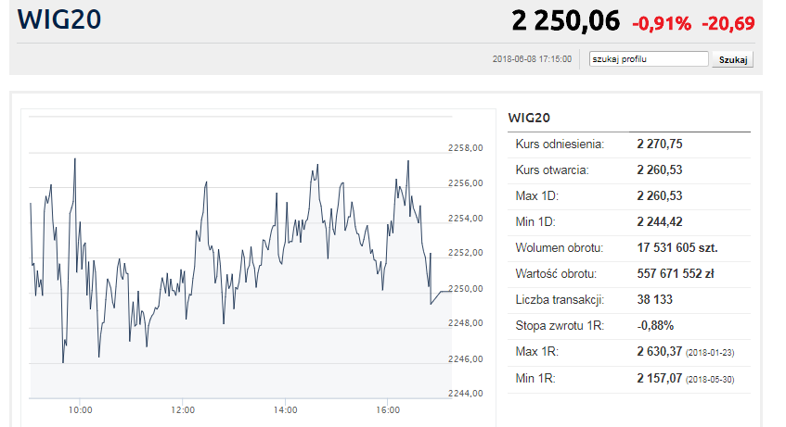Click the Szukaj button
Screen dimensions: 786x427
click(732, 60)
